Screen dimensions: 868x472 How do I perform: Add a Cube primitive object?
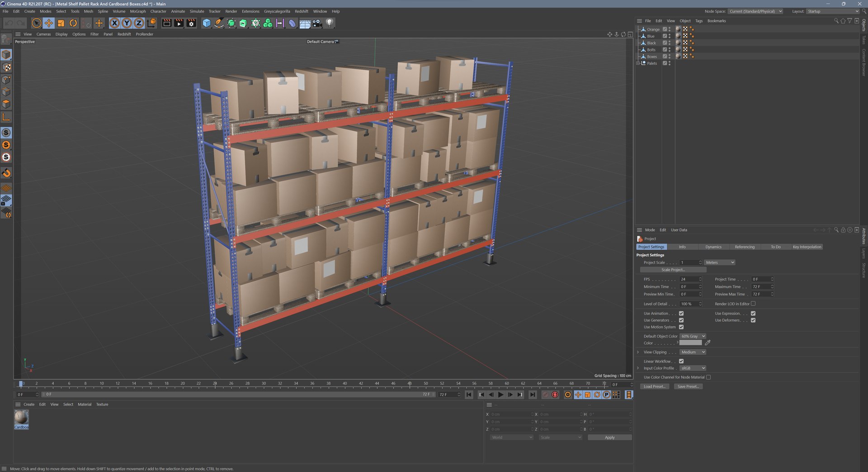207,23
